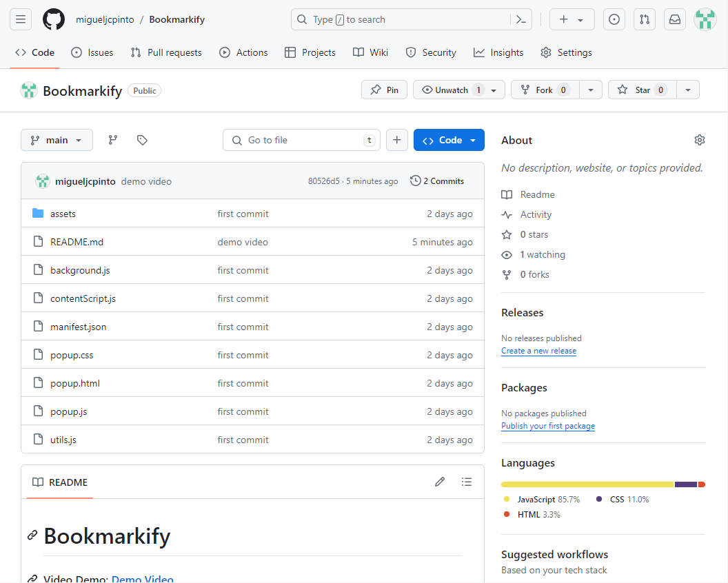The height and width of the screenshot is (583, 728).
Task: Switch to the Issues tab
Action: point(92,52)
